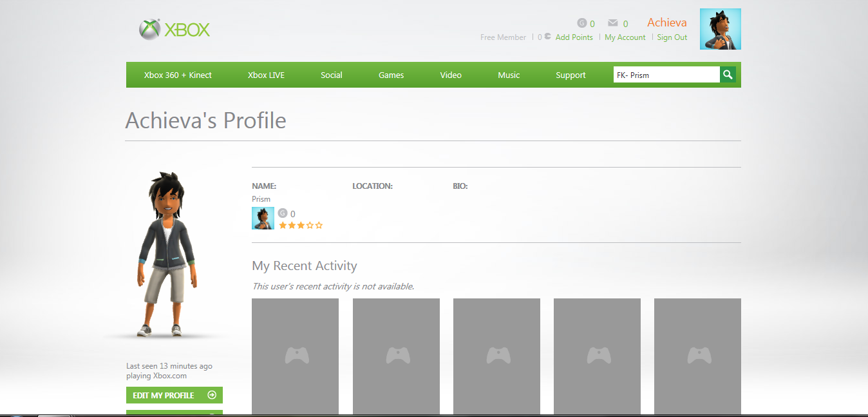Screen dimensions: 868x417
Task: Click the full-body avatar figure
Action: [x=166, y=255]
